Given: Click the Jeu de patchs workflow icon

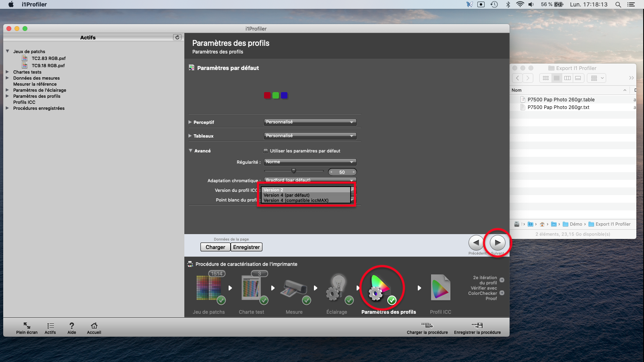Looking at the screenshot, I should pyautogui.click(x=209, y=288).
